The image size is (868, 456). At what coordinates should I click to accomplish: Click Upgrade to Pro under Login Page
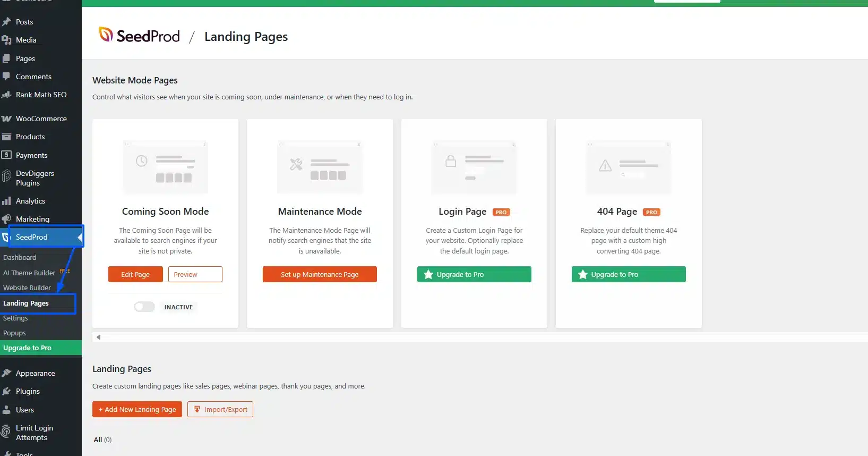tap(474, 274)
